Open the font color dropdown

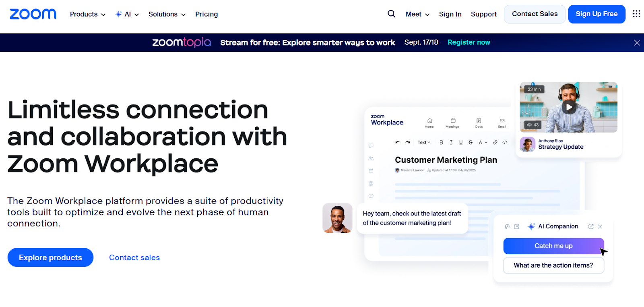(483, 142)
